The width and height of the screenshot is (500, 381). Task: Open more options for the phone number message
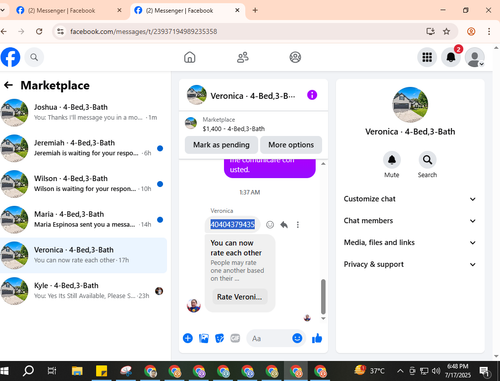point(298,225)
